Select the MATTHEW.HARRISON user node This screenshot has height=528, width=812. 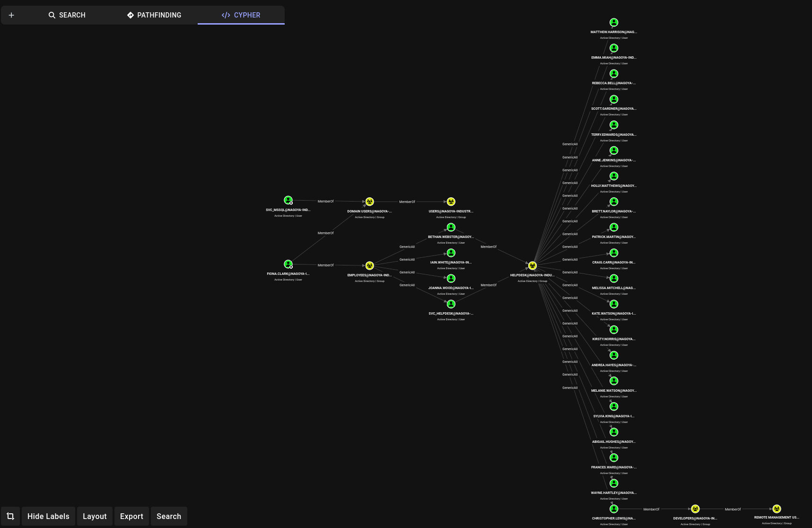point(614,22)
